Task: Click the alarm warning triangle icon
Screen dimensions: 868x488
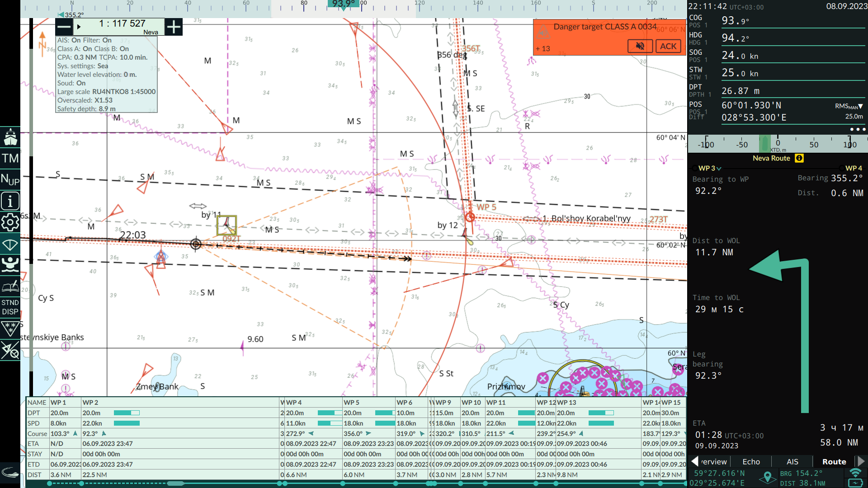Action: click(543, 32)
